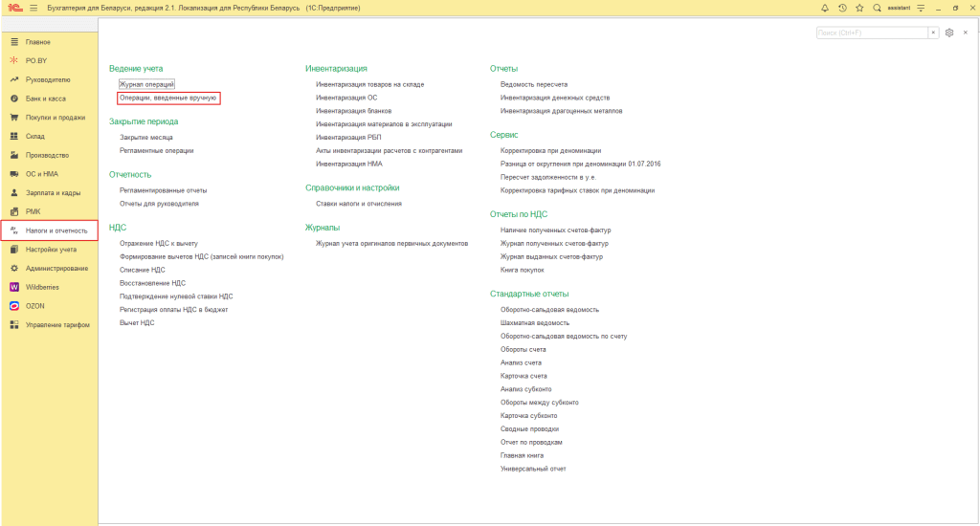Click the Управление тарифом icon

pyautogui.click(x=13, y=325)
